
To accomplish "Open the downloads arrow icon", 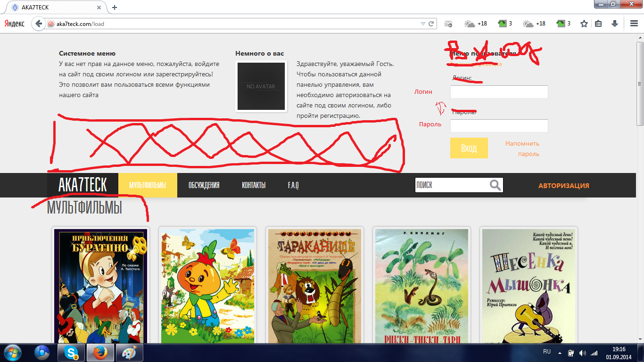I will coord(615,24).
